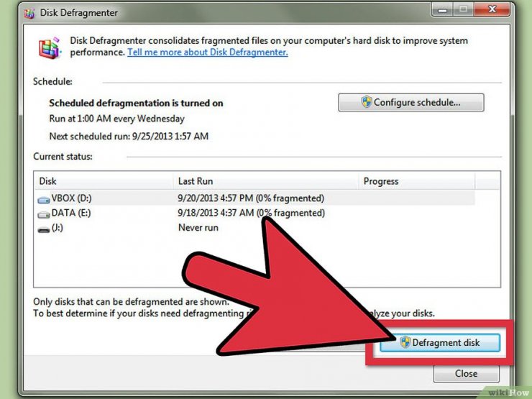Open Tell me more about Disk Defragmenter link
The height and width of the screenshot is (399, 532).
207,52
